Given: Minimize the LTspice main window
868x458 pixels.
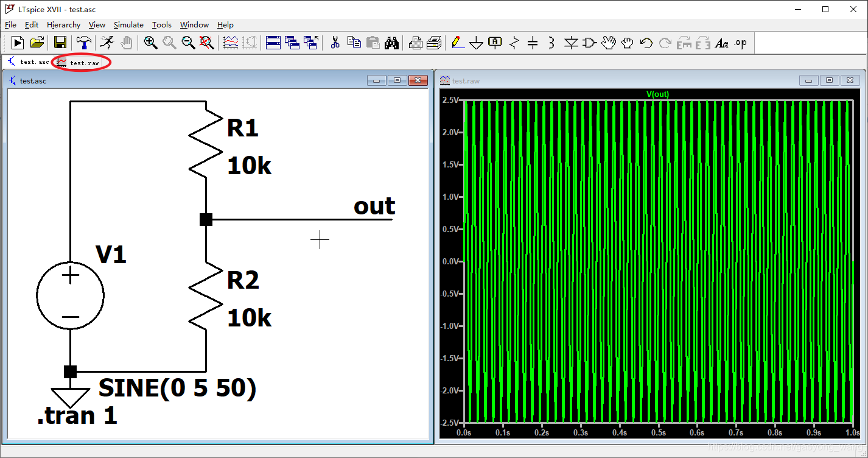Looking at the screenshot, I should pos(798,9).
